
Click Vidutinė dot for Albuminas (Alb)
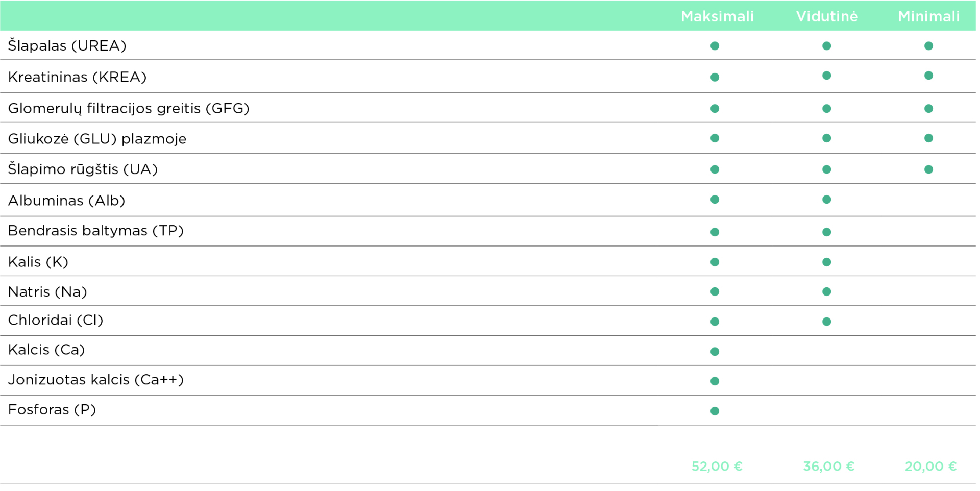[826, 200]
